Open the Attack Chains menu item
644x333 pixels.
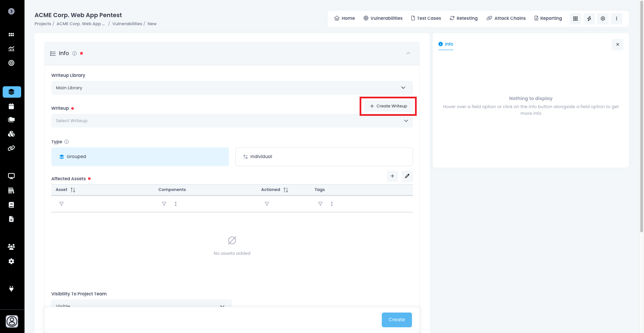[506, 18]
